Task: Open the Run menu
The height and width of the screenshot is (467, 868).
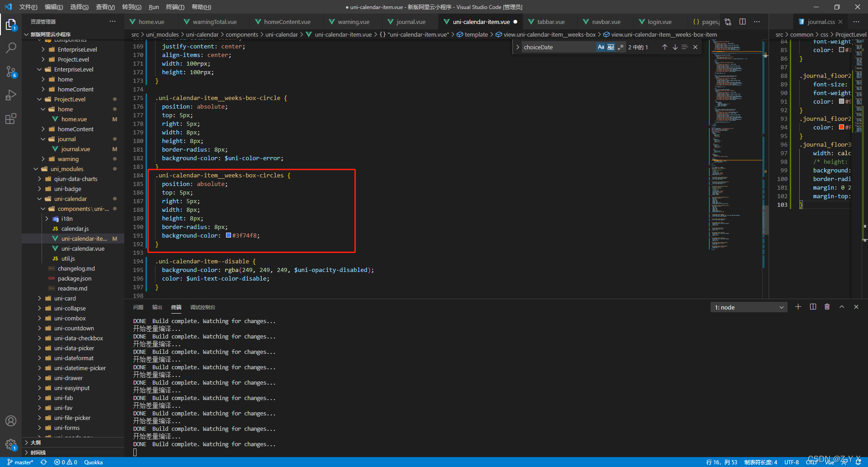Action: click(x=154, y=7)
